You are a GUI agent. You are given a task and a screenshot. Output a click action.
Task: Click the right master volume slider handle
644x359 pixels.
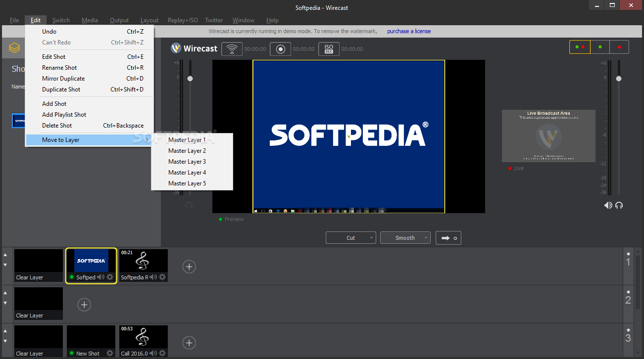tap(618, 79)
